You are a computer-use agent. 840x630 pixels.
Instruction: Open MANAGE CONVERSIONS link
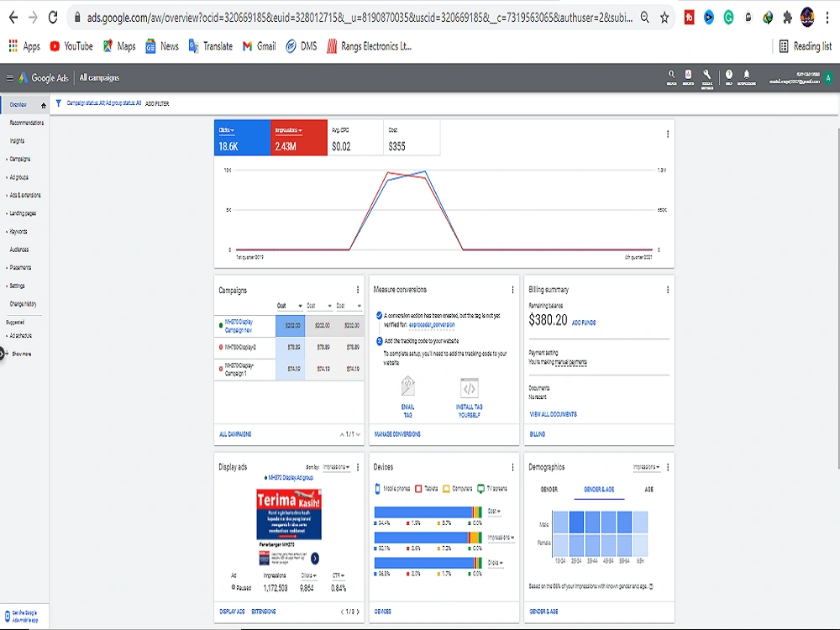(x=397, y=434)
